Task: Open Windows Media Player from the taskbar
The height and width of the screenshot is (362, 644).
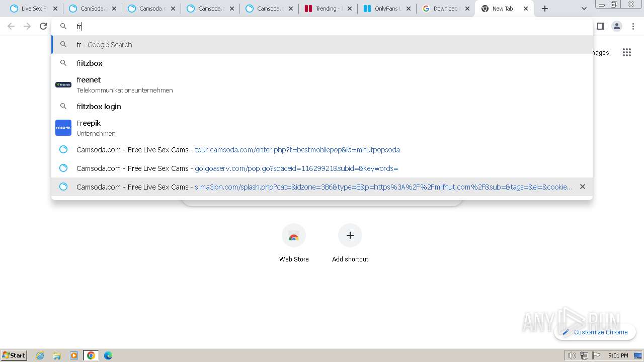Action: (x=74, y=355)
